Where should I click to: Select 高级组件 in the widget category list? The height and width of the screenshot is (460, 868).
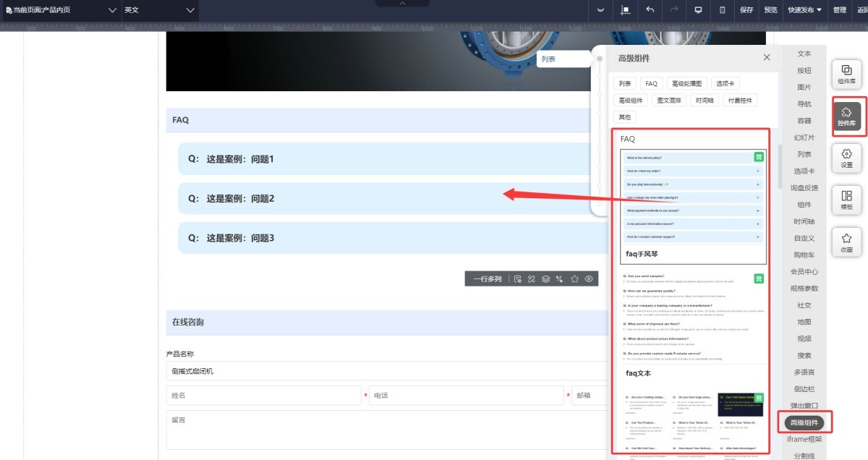pos(804,423)
